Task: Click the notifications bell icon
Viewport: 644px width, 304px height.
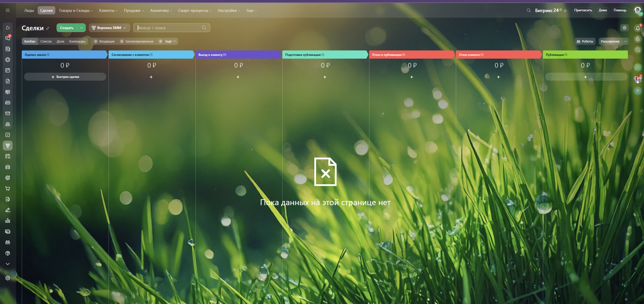Action: point(638,28)
